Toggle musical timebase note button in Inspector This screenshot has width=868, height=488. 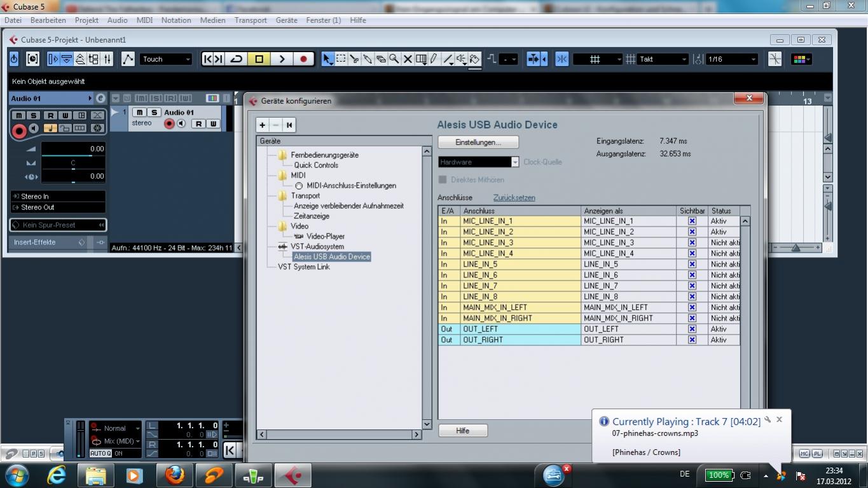50,129
